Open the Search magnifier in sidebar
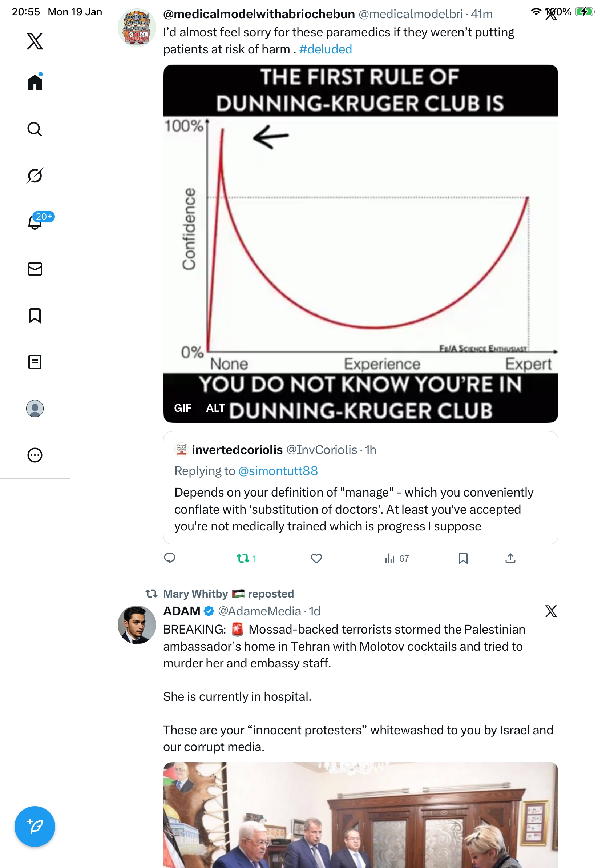 click(35, 129)
